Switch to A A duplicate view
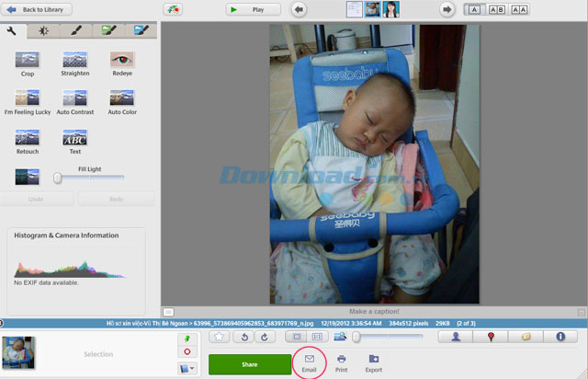This screenshot has width=588, height=379. click(519, 10)
